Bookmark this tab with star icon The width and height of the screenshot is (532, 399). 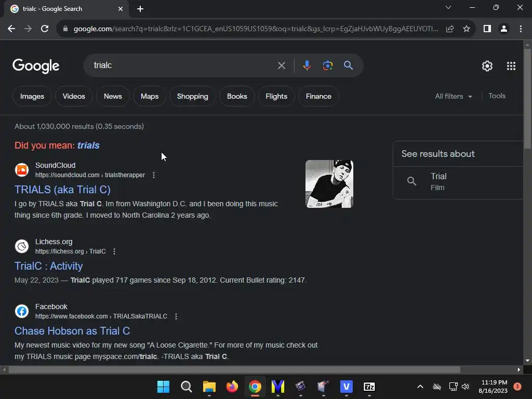467,29
